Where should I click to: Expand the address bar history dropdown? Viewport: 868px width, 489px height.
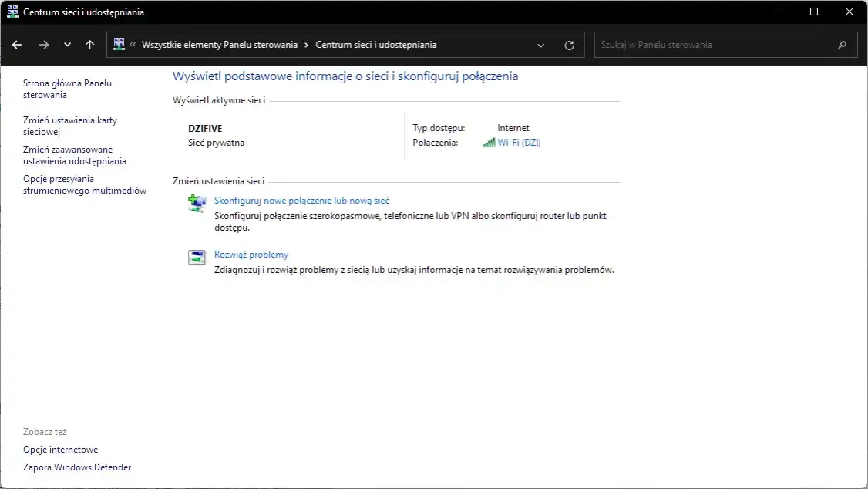coord(541,45)
